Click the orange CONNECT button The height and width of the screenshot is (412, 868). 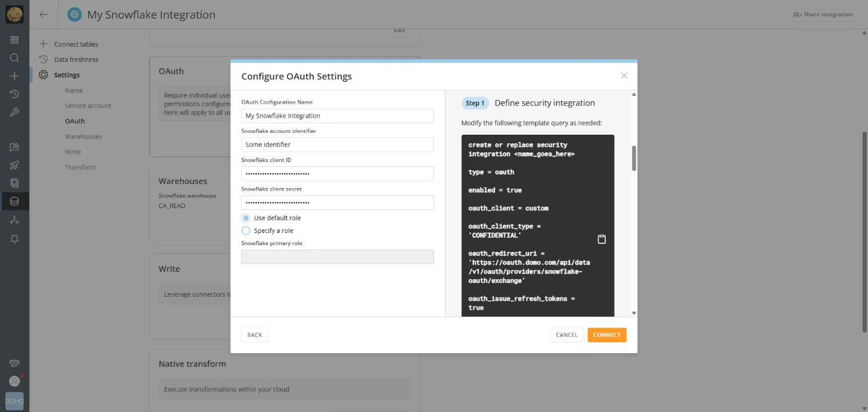click(x=607, y=335)
